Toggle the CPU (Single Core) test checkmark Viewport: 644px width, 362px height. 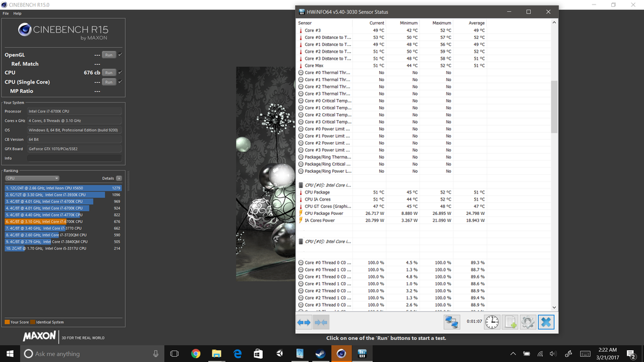pyautogui.click(x=120, y=82)
